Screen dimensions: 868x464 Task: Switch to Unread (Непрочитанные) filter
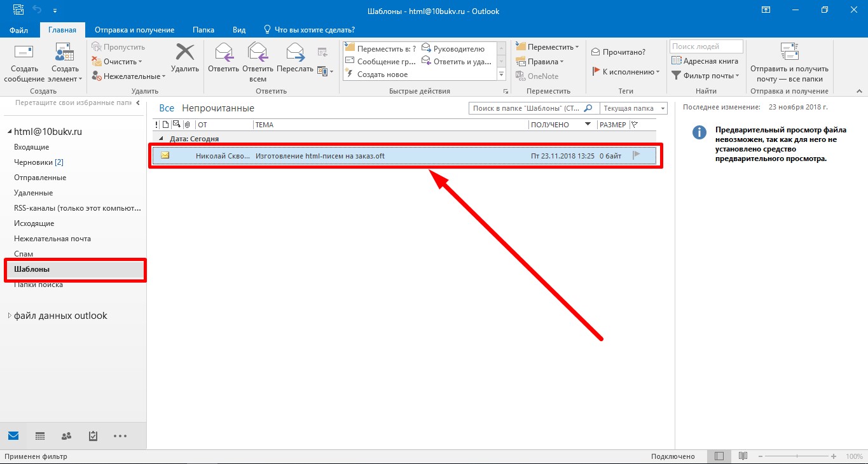217,108
